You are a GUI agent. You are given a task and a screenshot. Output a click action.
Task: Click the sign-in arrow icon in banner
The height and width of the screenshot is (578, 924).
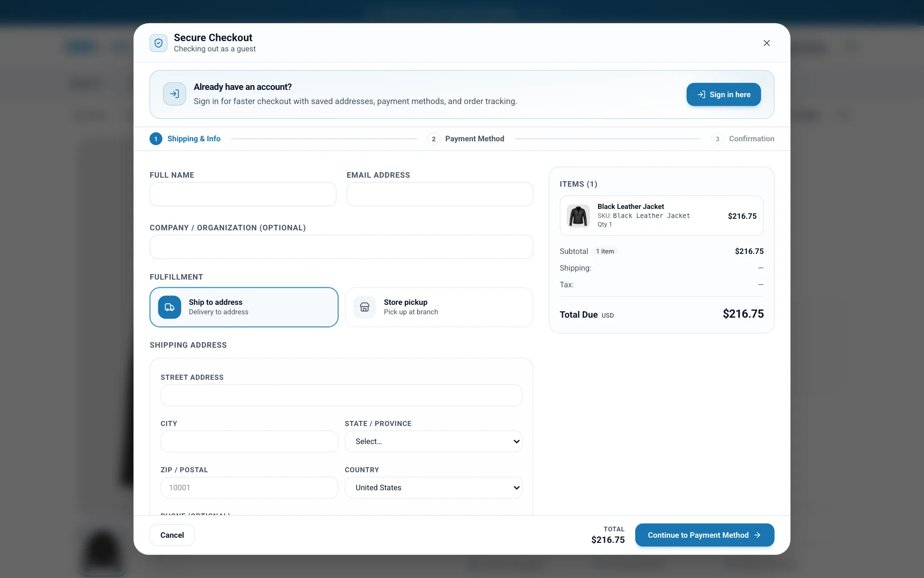click(175, 94)
